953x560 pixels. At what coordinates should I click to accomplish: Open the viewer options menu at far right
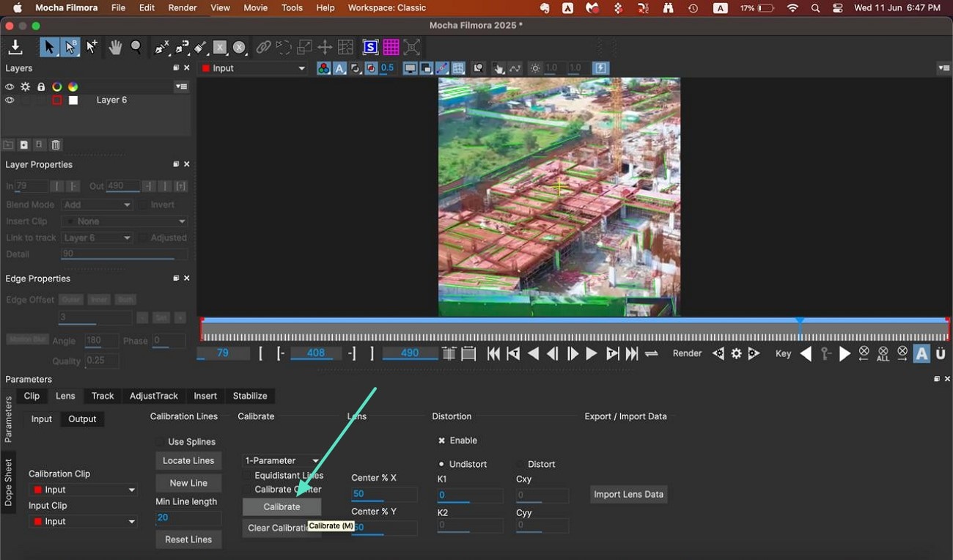[943, 68]
